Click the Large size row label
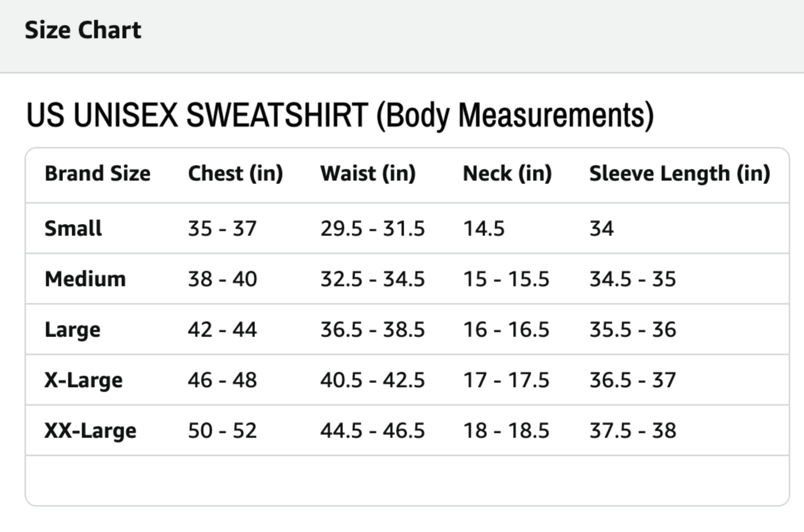Viewport: 804px width, 532px height. (x=72, y=329)
